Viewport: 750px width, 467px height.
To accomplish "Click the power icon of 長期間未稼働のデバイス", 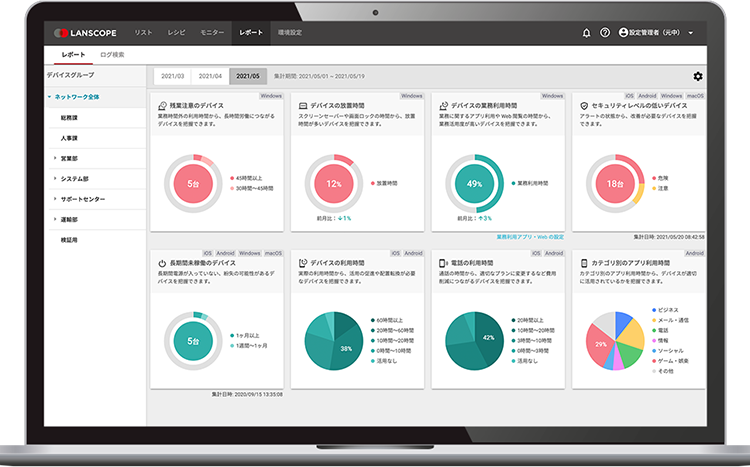I will [x=162, y=263].
